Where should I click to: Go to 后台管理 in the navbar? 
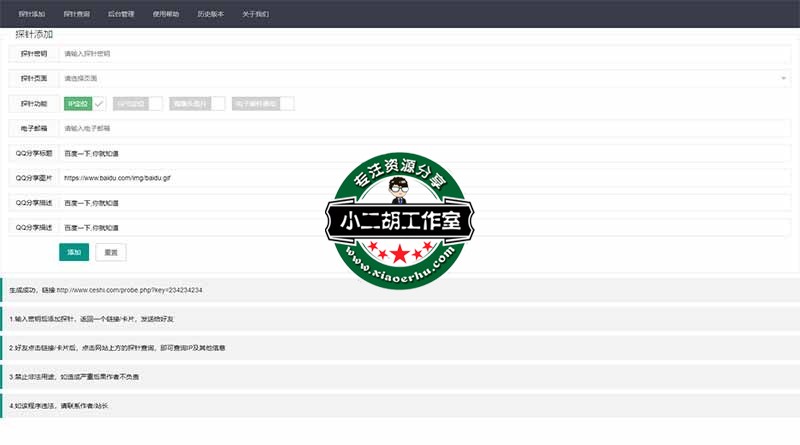(121, 15)
